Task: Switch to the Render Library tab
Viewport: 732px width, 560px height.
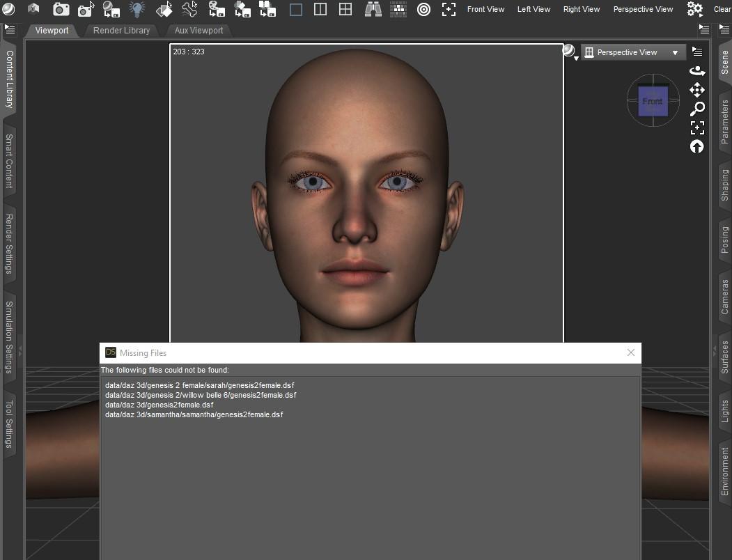Action: click(121, 30)
